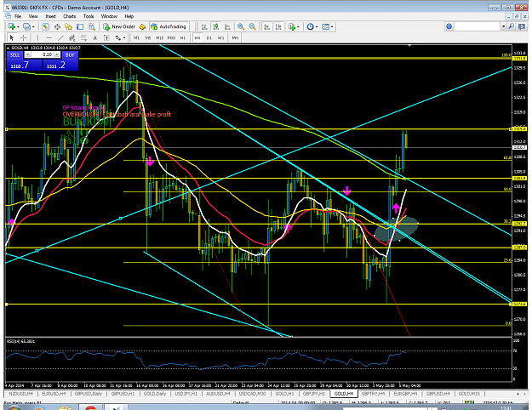Click the Zoom In magnifier icon
Viewport: 532px width, 410px height.
coord(241,26)
